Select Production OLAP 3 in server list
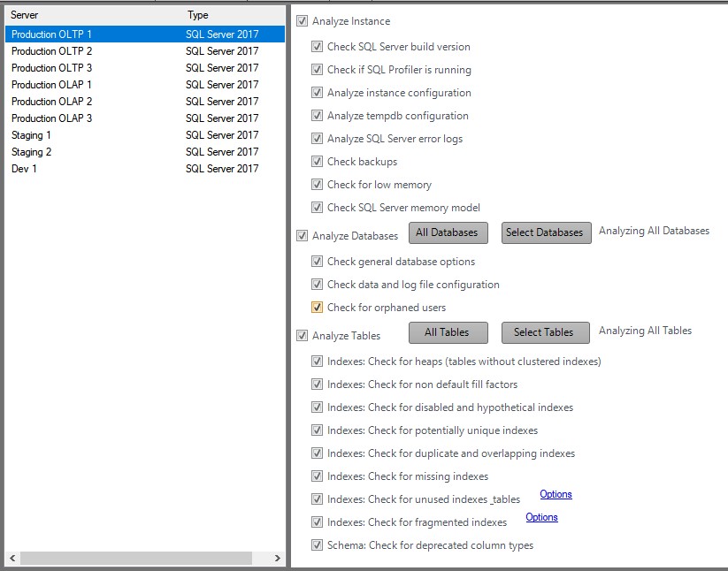Screen dimensions: 728x571 tap(51, 118)
